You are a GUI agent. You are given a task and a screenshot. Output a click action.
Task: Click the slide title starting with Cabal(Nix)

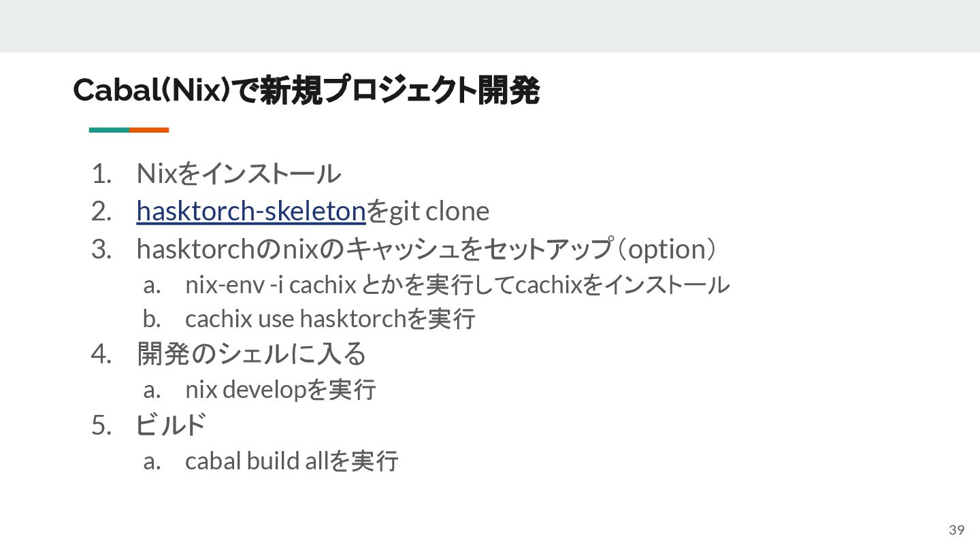click(306, 91)
